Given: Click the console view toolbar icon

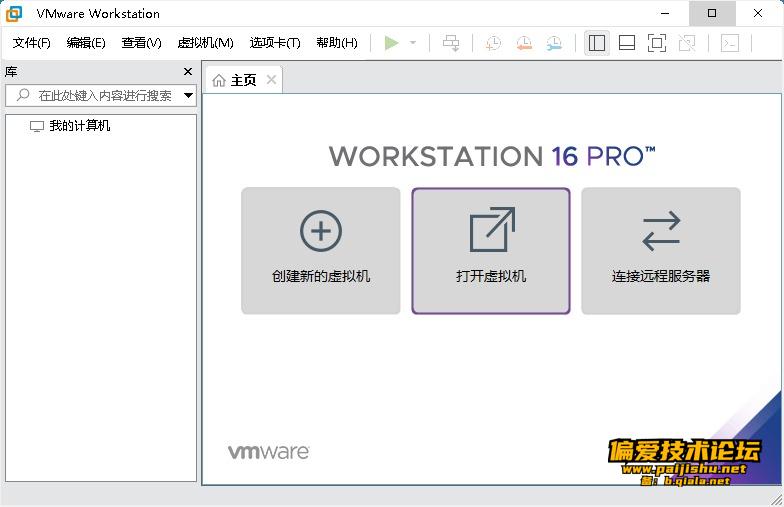Looking at the screenshot, I should click(x=730, y=43).
